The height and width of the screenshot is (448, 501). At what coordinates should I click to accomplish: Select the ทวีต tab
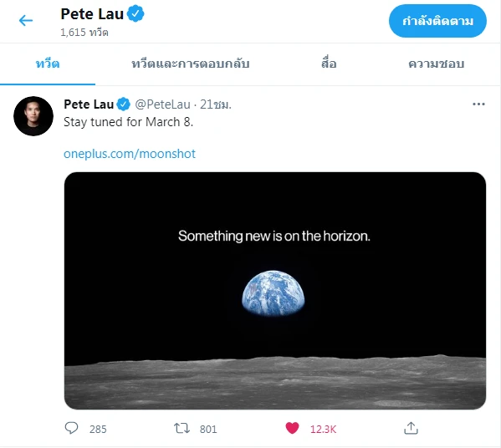[48, 64]
